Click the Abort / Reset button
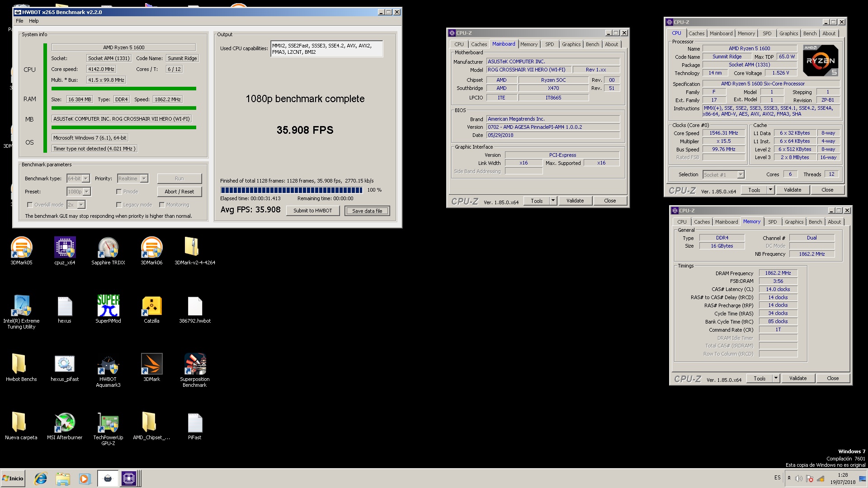868x488 pixels. coord(179,192)
